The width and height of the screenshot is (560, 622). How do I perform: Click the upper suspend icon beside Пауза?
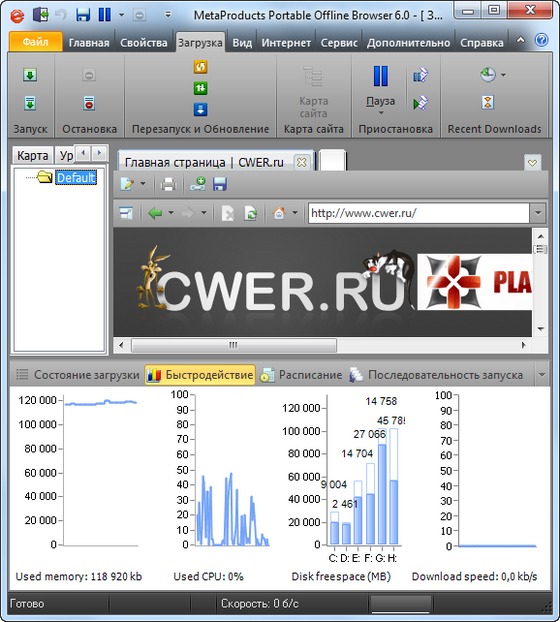click(420, 75)
